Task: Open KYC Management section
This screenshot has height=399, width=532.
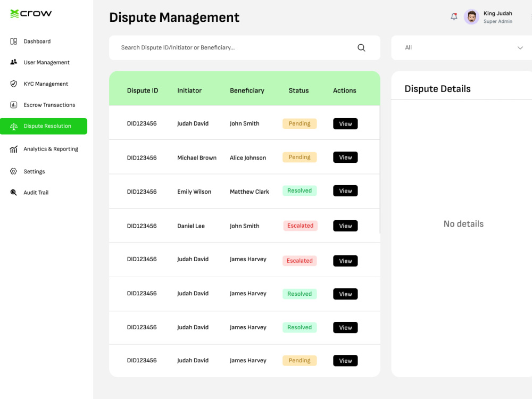Action: click(46, 84)
